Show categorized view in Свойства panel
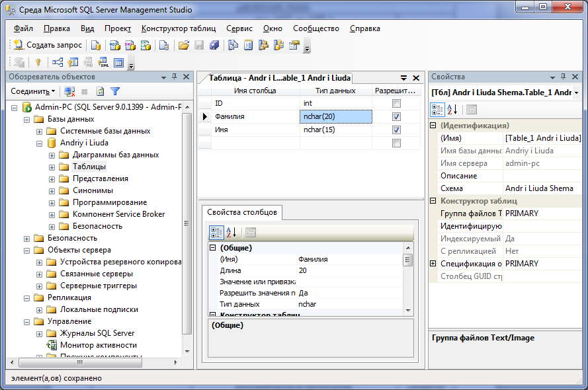Viewport: 588px width, 390px height. [437, 110]
